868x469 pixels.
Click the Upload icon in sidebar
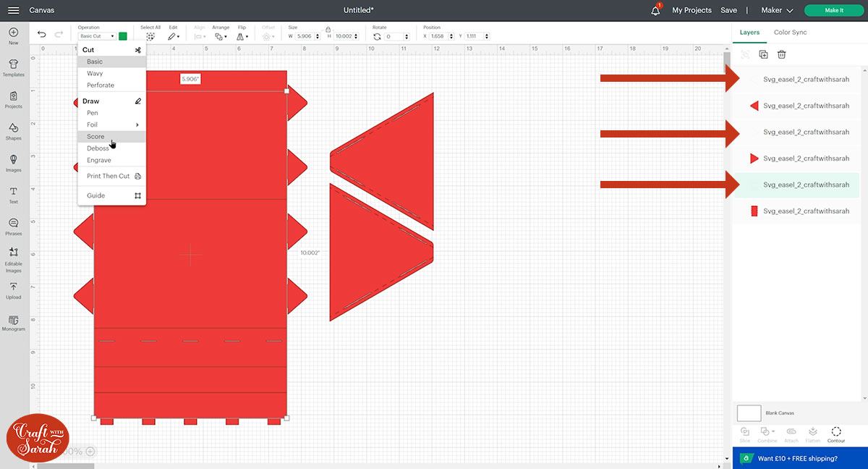(13, 290)
